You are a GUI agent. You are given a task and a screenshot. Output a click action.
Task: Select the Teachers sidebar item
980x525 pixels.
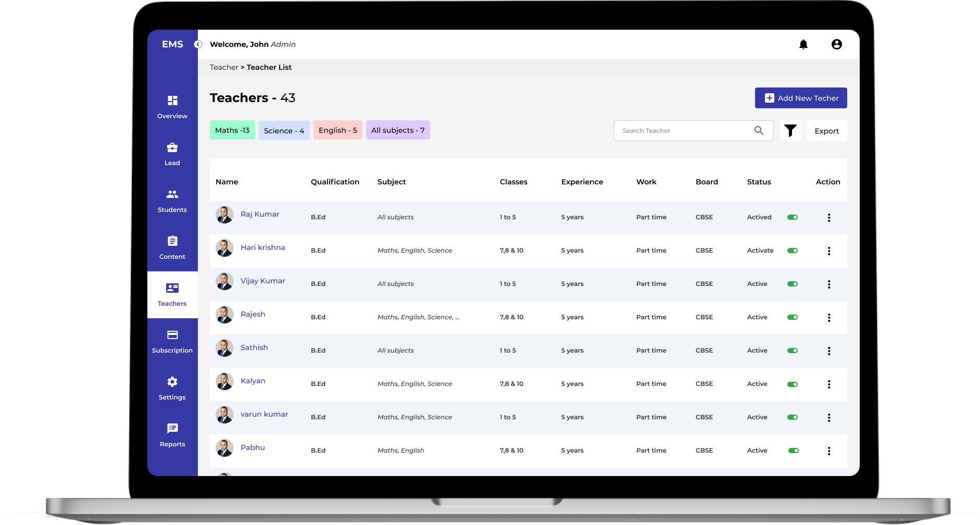(172, 295)
